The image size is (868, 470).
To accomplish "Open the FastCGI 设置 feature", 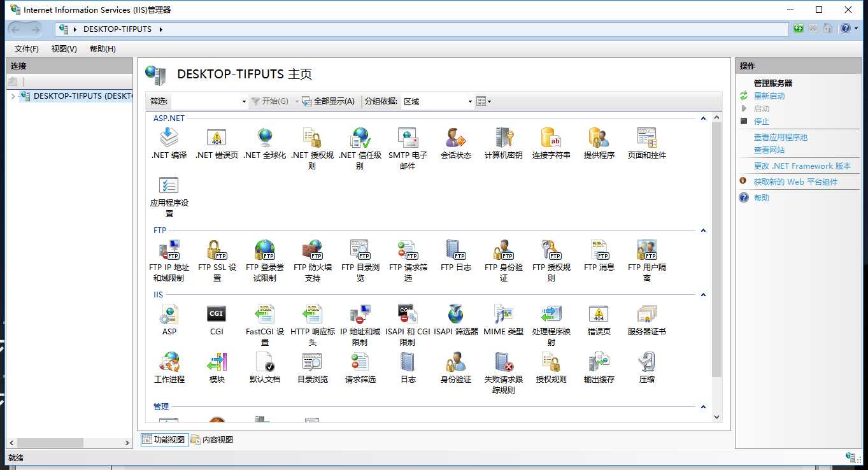I will (x=265, y=315).
